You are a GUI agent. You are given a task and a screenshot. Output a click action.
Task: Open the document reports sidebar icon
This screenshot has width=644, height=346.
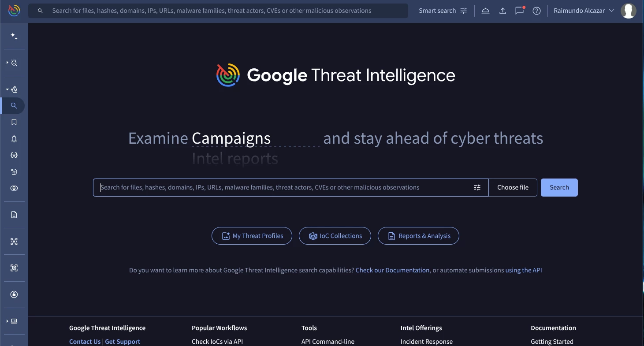(14, 215)
